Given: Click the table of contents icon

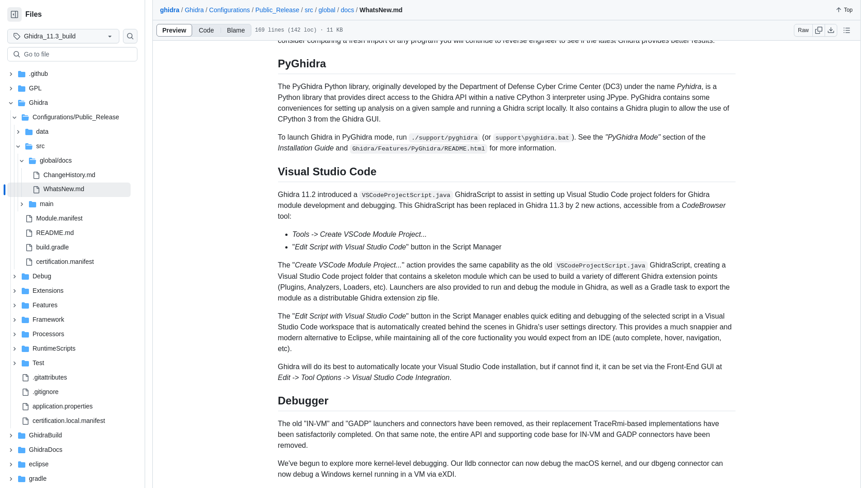Looking at the screenshot, I should tap(847, 30).
